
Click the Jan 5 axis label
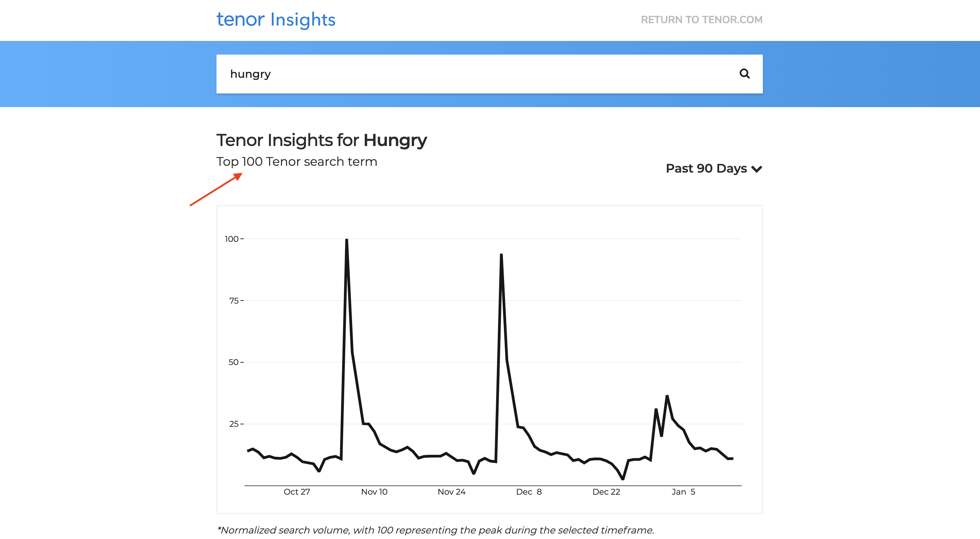click(683, 492)
